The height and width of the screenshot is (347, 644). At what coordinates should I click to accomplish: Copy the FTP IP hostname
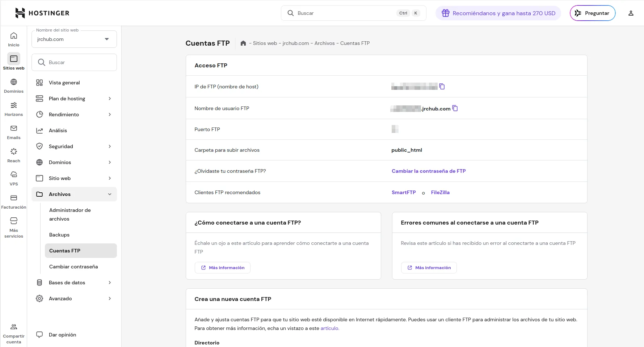pyautogui.click(x=442, y=87)
